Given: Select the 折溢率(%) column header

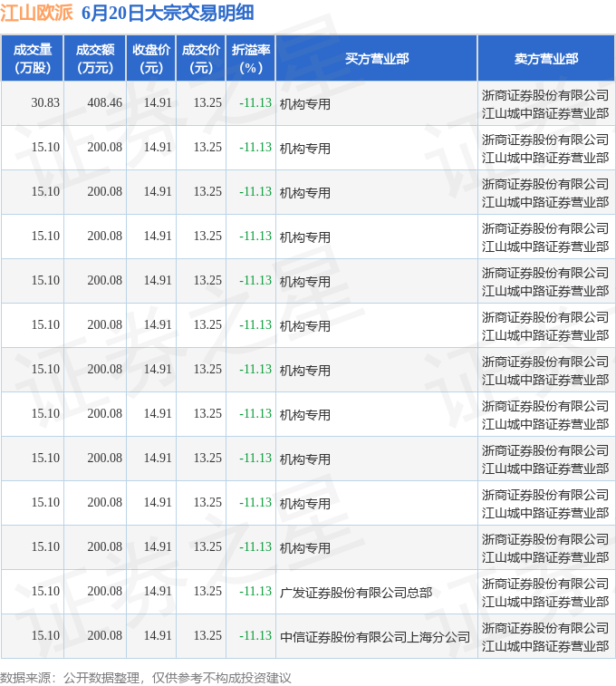Looking at the screenshot, I should pyautogui.click(x=251, y=59).
